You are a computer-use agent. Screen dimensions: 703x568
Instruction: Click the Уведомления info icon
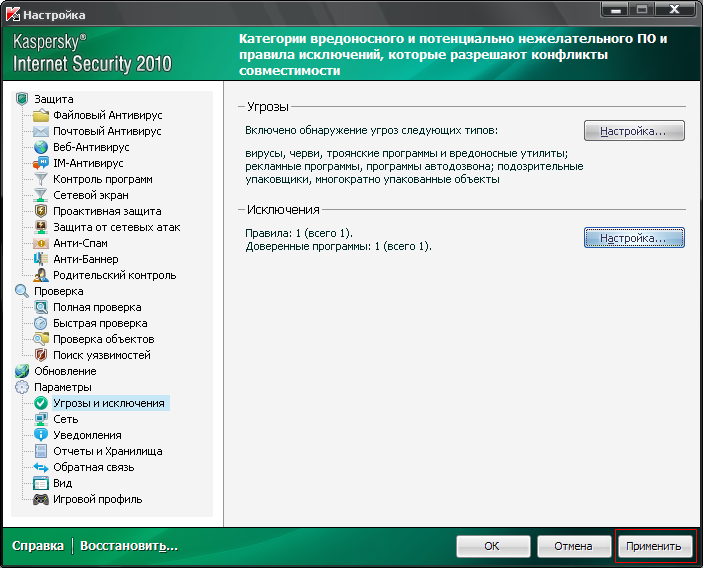(41, 435)
